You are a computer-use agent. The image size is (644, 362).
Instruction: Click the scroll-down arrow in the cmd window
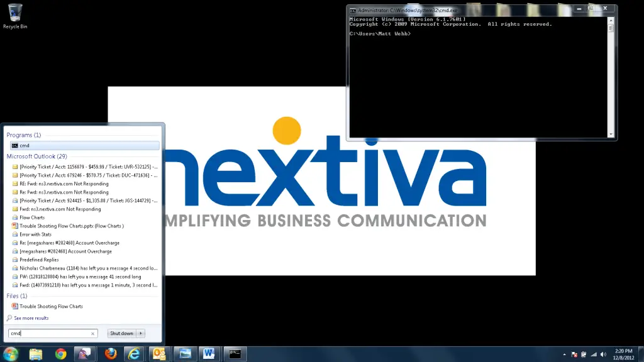click(x=611, y=133)
